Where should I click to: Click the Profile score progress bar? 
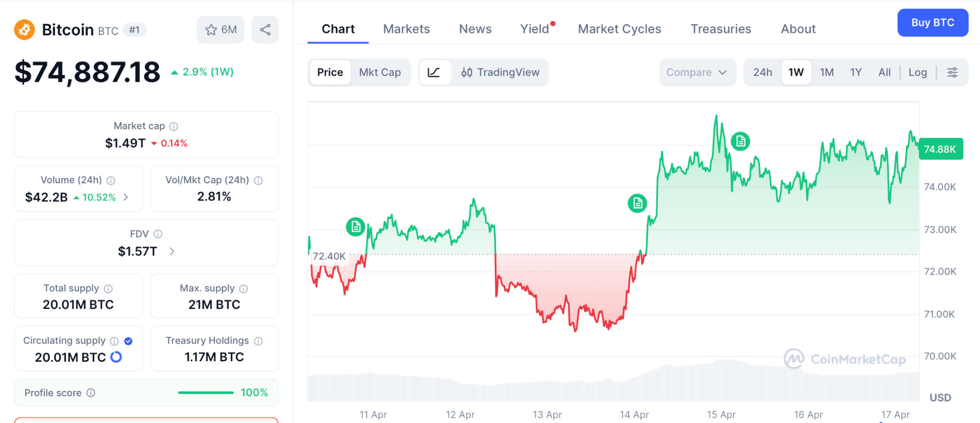206,393
